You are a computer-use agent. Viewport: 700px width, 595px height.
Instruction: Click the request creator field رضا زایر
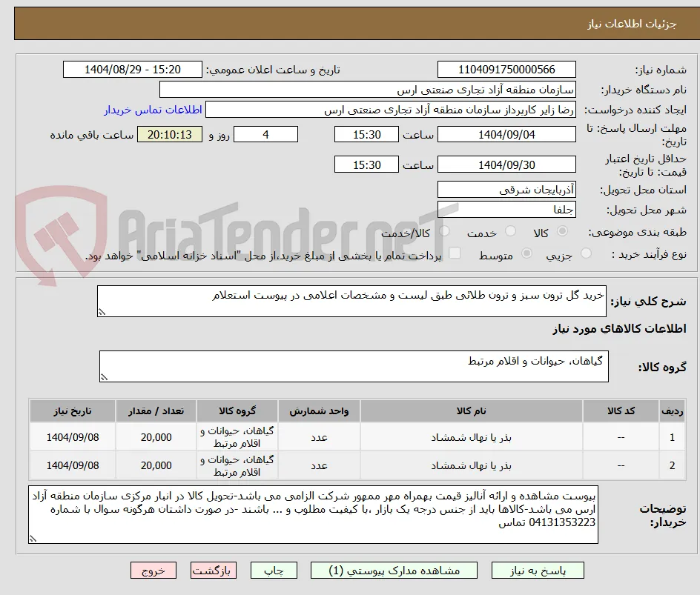pos(391,110)
